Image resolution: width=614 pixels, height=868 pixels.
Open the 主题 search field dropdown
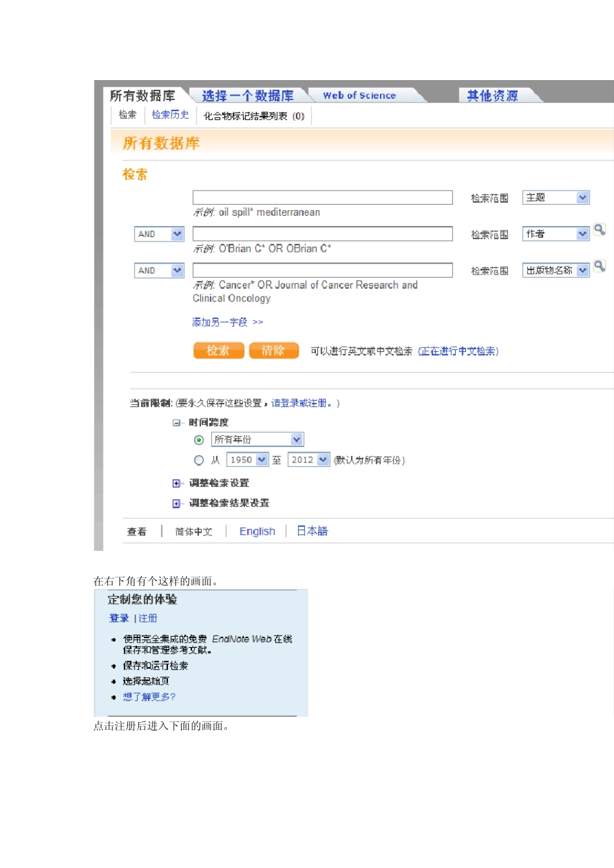[556, 198]
